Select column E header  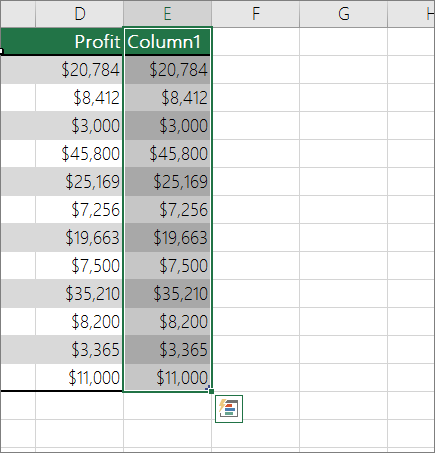pos(167,14)
